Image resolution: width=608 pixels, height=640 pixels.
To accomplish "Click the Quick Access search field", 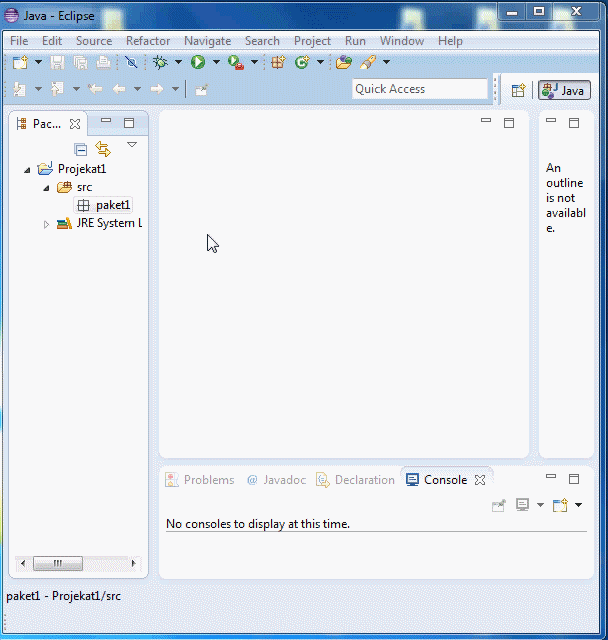I will click(x=419, y=89).
